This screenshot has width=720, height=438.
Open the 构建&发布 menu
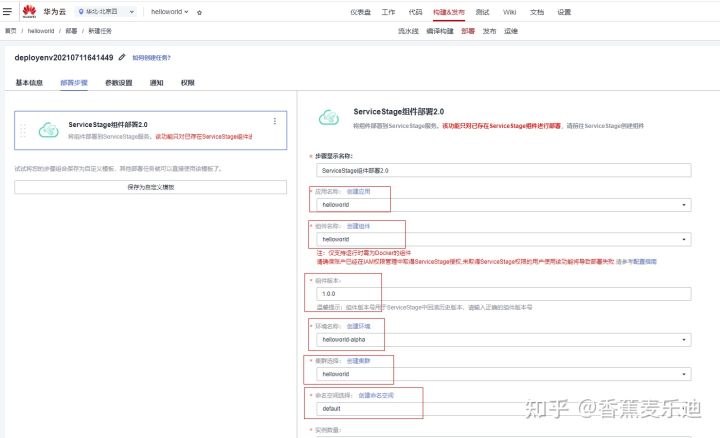449,12
